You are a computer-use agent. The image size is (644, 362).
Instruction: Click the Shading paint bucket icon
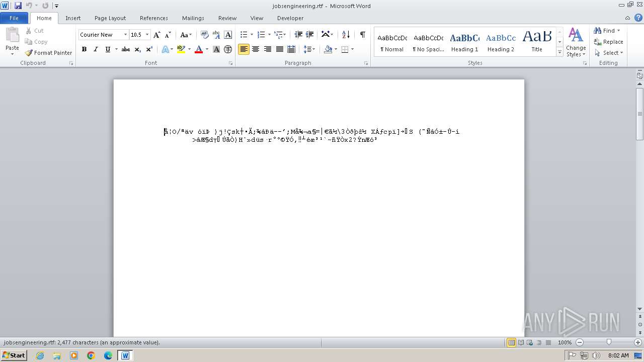(328, 49)
